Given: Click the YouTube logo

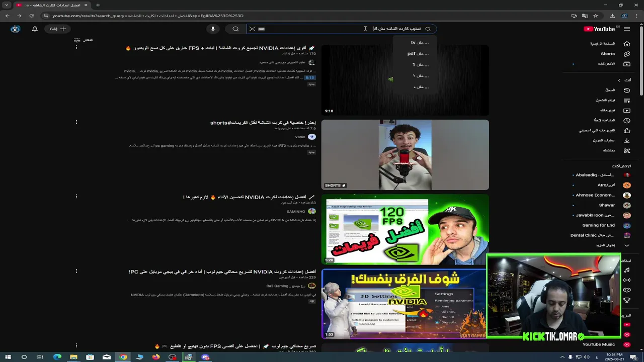Looking at the screenshot, I should [x=599, y=29].
